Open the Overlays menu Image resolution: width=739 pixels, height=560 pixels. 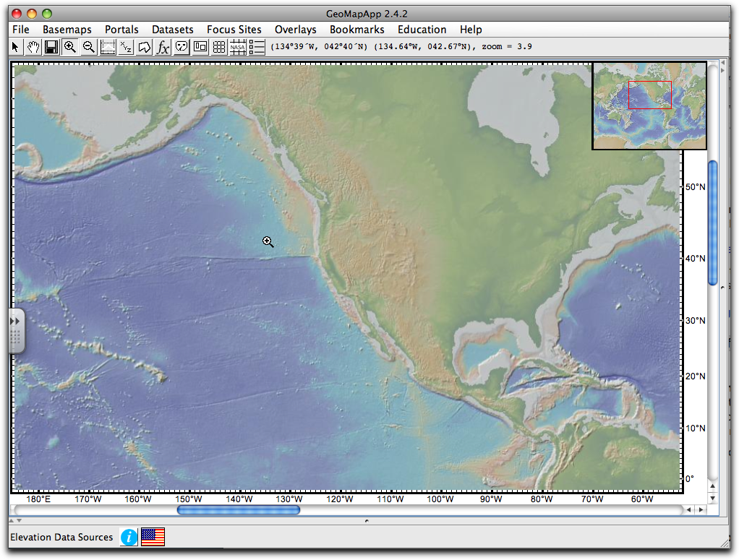coord(296,30)
